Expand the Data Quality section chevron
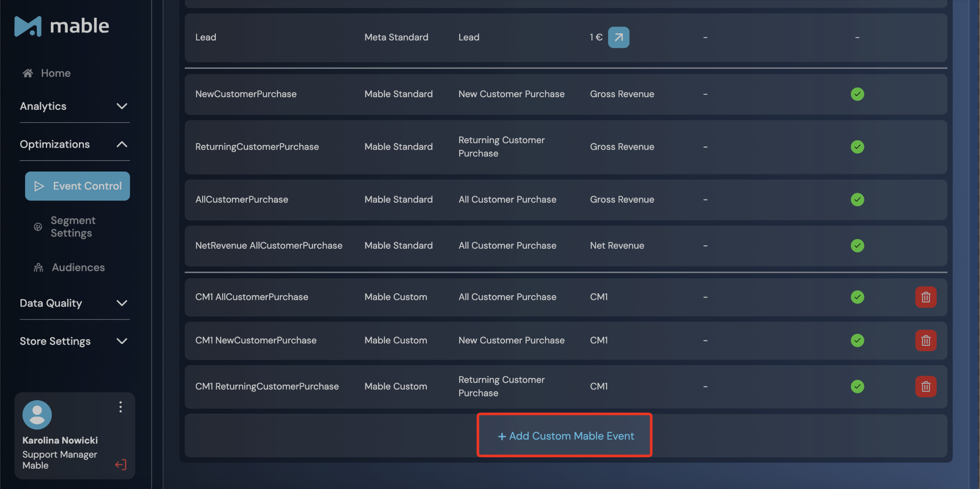 pyautogui.click(x=122, y=303)
